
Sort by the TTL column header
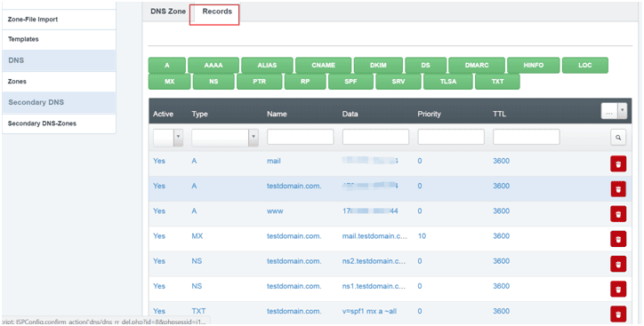coord(499,114)
